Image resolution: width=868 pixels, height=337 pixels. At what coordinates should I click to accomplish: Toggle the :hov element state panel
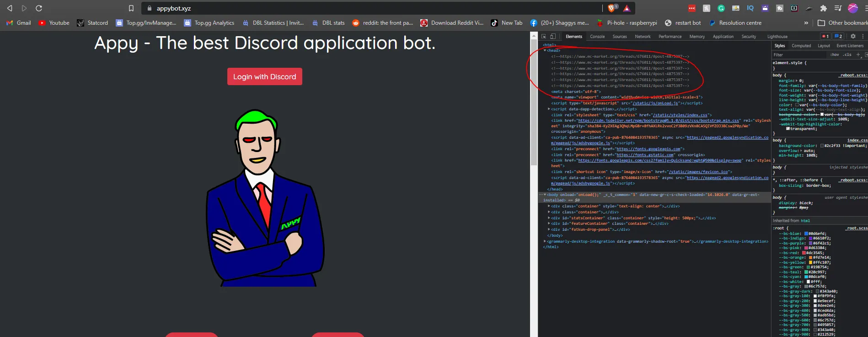(835, 54)
